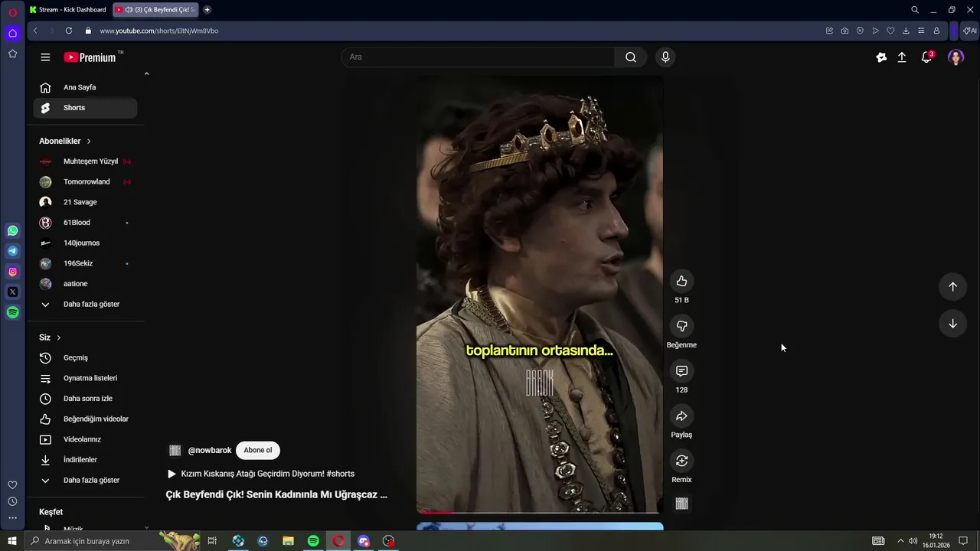Open Opera sidebar history clock icon
The image size is (980, 551).
point(12,502)
